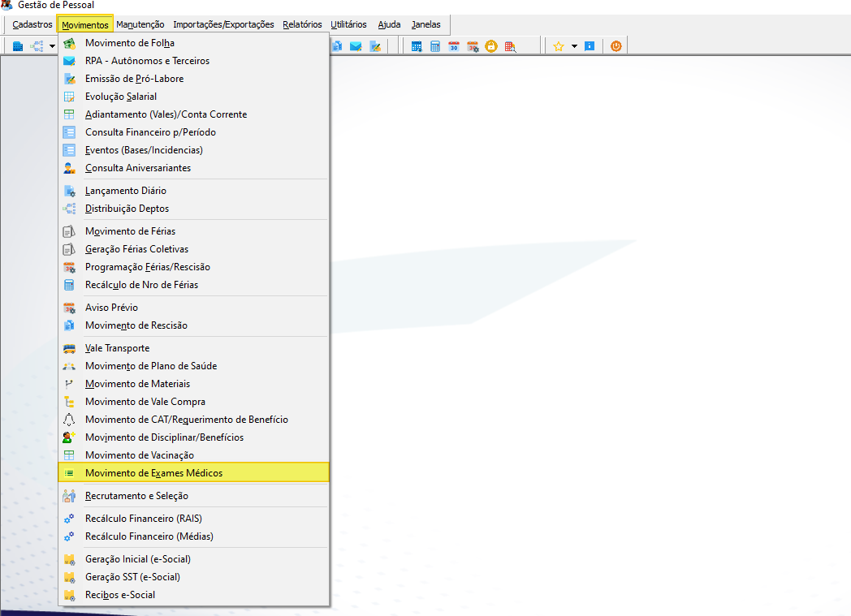Expand the dropdown arrow next to star
The image size is (851, 616).
[574, 46]
